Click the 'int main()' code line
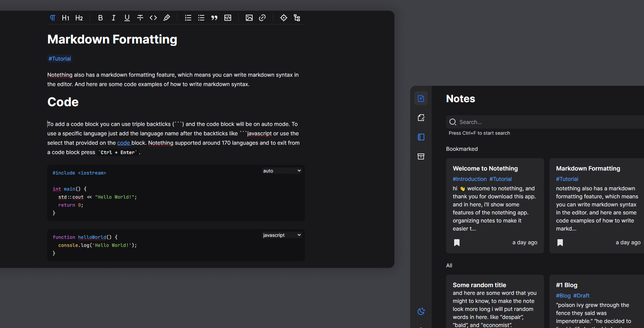The width and height of the screenshot is (644, 328). click(69, 189)
